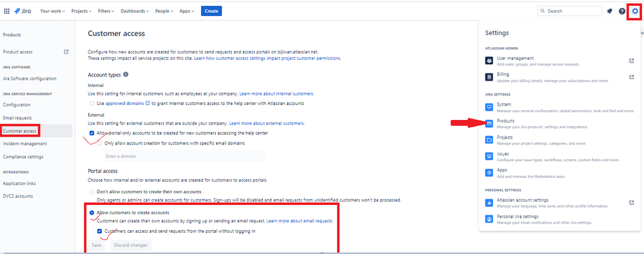Image resolution: width=644 pixels, height=254 pixels.
Task: Select Customer access in the sidebar
Action: coord(19,131)
